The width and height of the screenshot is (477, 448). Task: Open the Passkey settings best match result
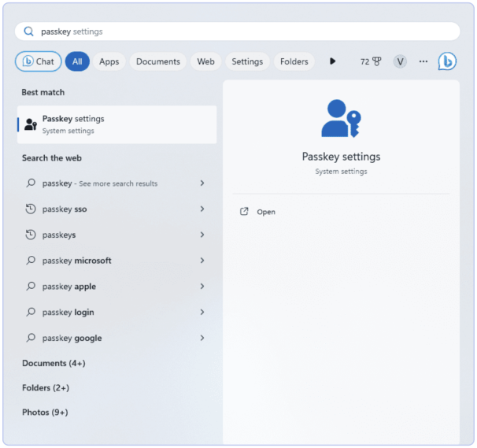pos(117,124)
